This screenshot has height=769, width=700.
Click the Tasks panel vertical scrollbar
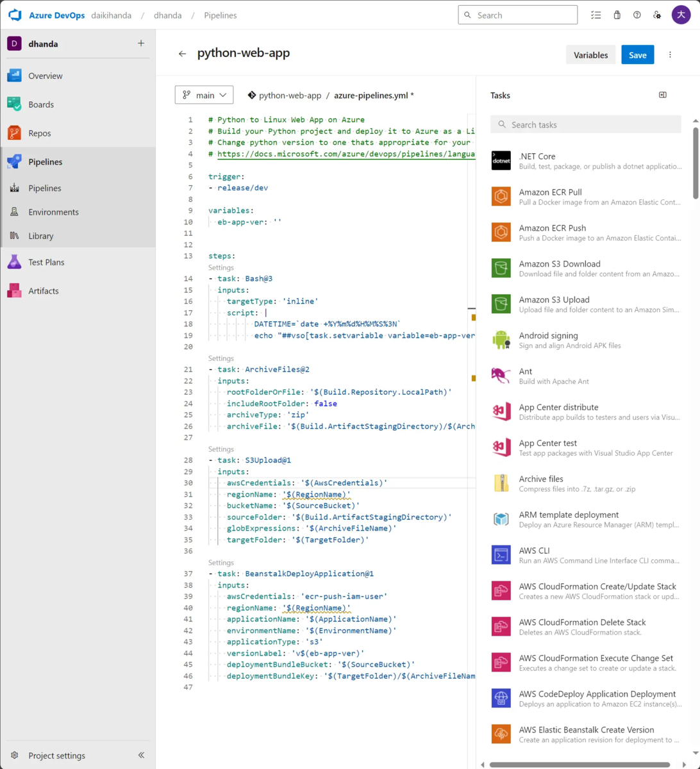[696, 162]
